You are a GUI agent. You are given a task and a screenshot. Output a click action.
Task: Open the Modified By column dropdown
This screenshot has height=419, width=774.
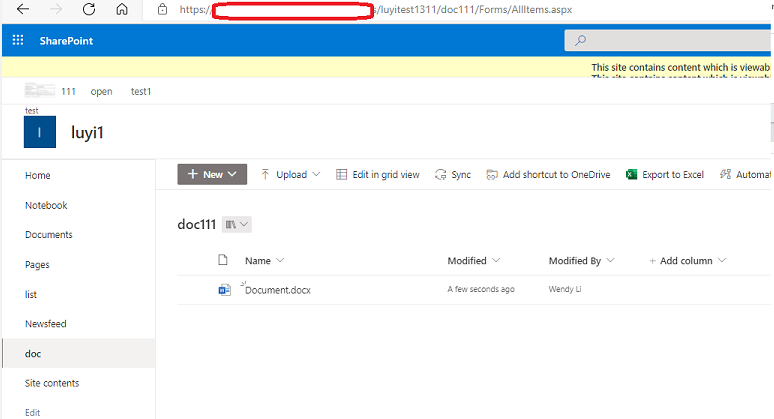581,261
